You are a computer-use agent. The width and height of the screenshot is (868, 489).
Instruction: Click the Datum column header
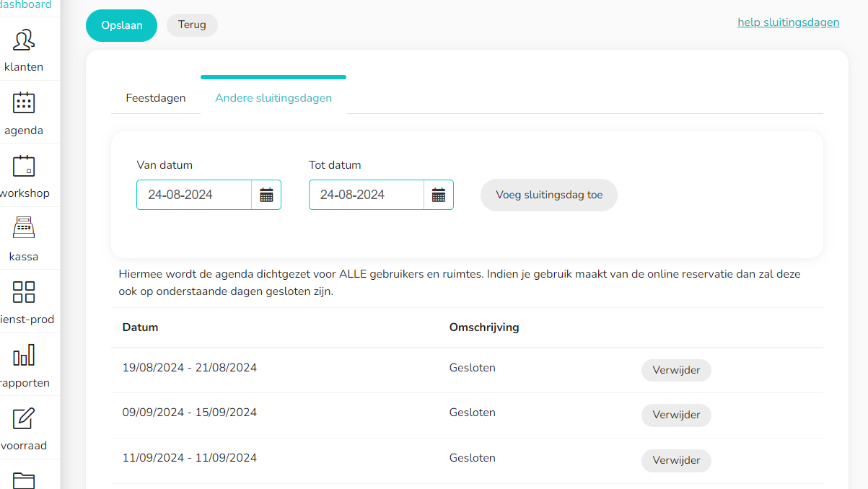pos(141,327)
